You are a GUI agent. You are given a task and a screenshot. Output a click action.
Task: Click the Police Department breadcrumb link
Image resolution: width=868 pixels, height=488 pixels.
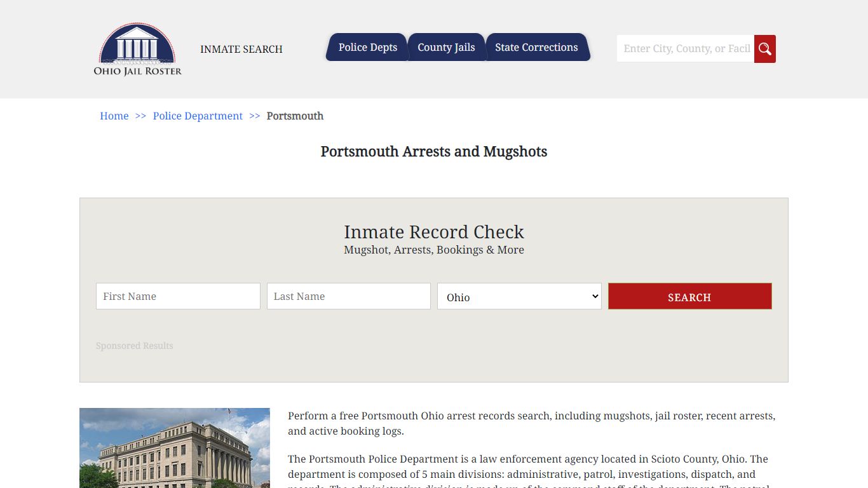click(198, 116)
